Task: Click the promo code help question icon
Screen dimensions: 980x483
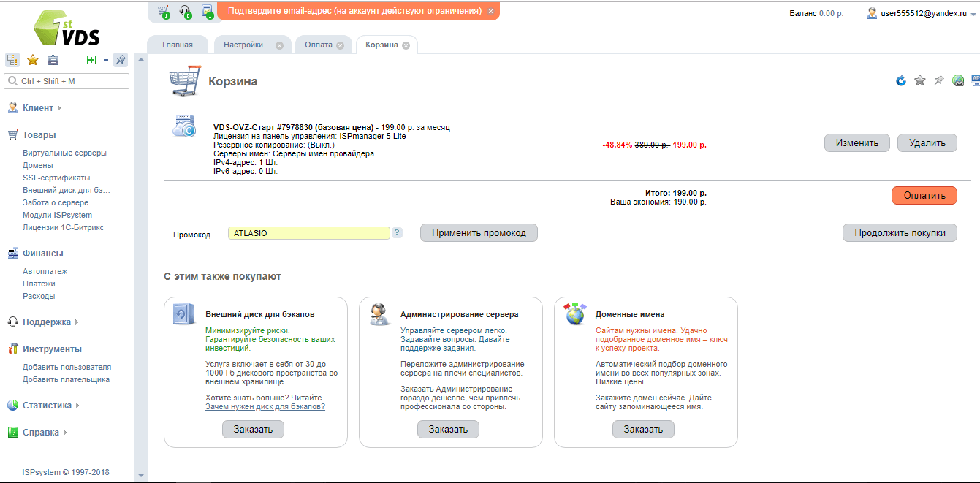Action: (397, 233)
